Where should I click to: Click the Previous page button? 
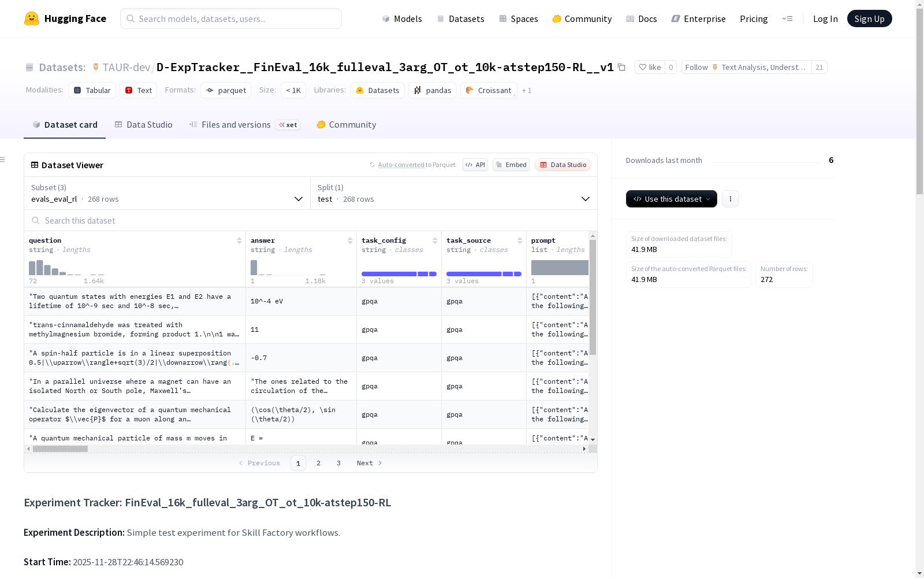tap(259, 463)
